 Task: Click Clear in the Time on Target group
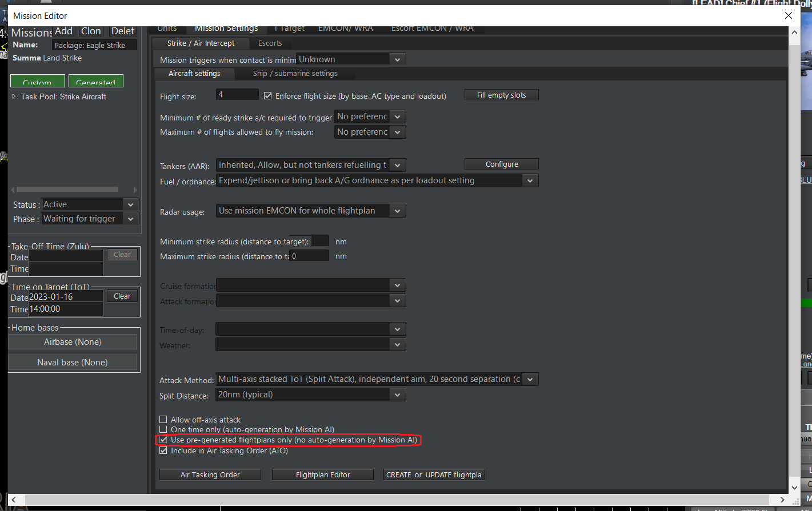click(x=122, y=296)
